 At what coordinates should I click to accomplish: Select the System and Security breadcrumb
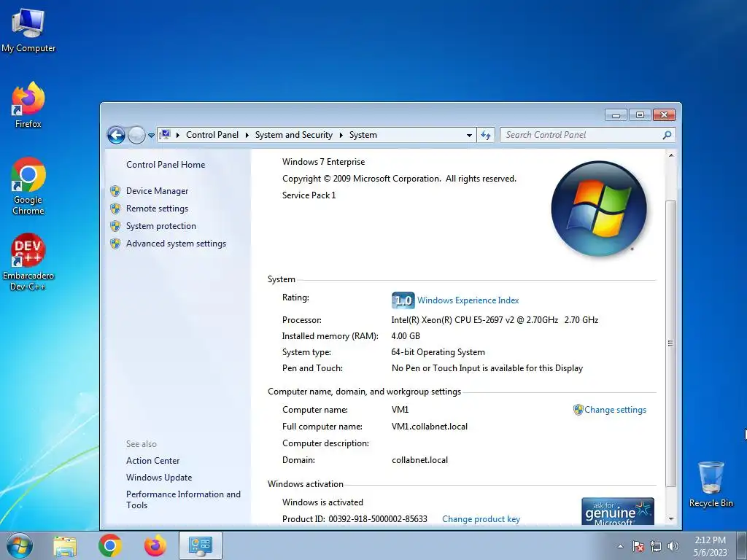[293, 135]
